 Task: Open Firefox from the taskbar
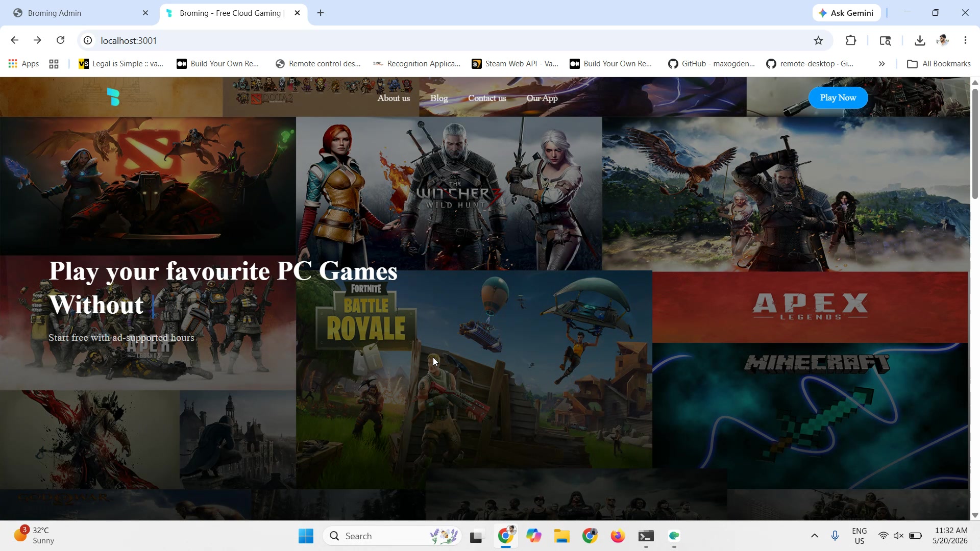point(618,536)
